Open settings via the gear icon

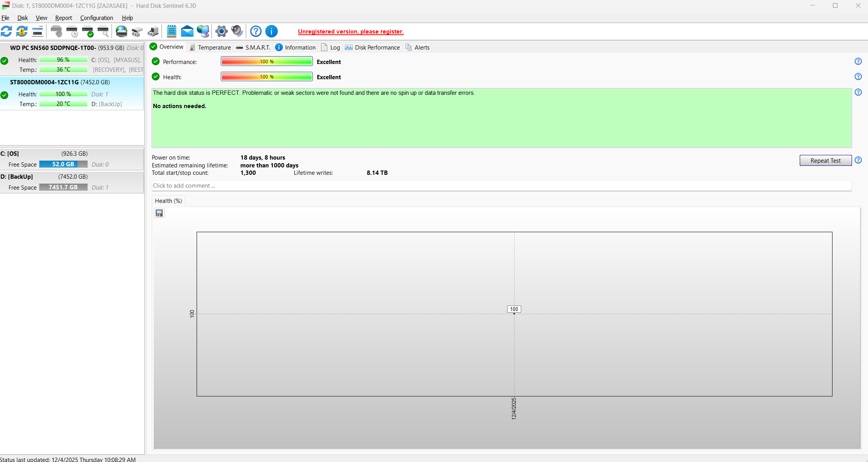[221, 31]
